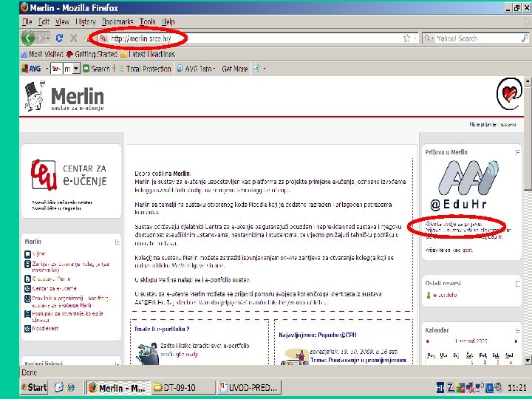
Task: Click the Centar za e-učenje logo
Action: 69,174
